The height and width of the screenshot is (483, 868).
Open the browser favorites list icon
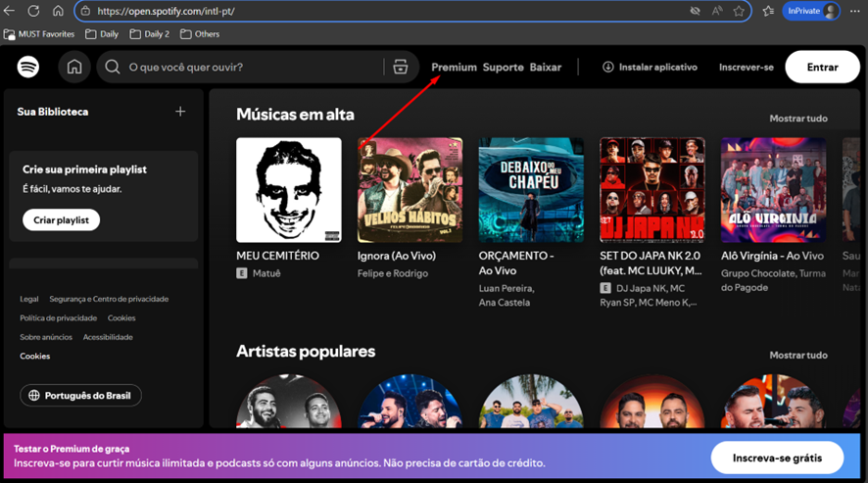point(768,11)
